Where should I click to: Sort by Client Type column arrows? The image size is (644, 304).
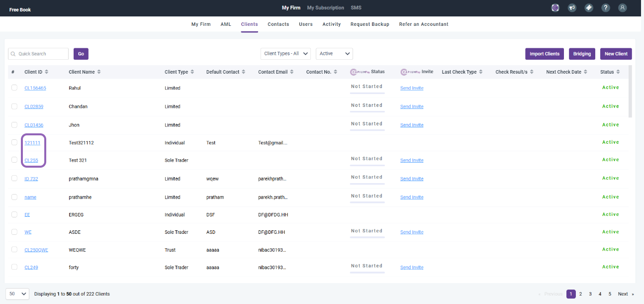(192, 72)
